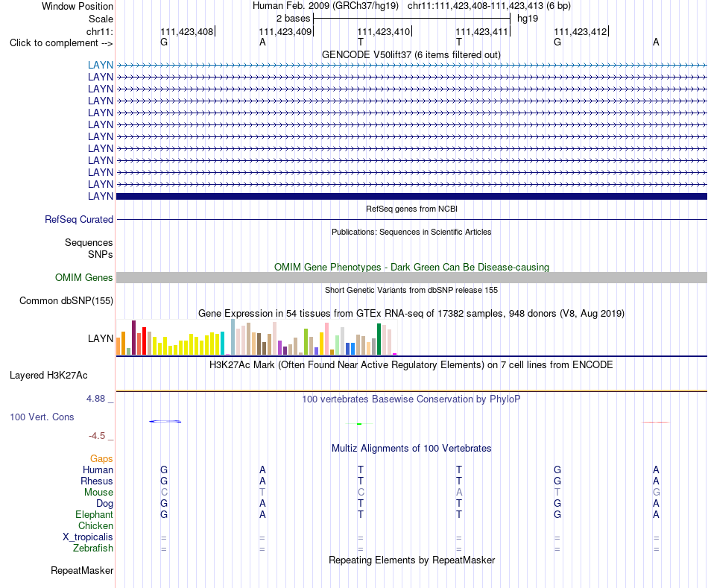Click the green PhyloP conservation mark
Image resolution: width=708 pixels, height=588 pixels.
point(359,423)
